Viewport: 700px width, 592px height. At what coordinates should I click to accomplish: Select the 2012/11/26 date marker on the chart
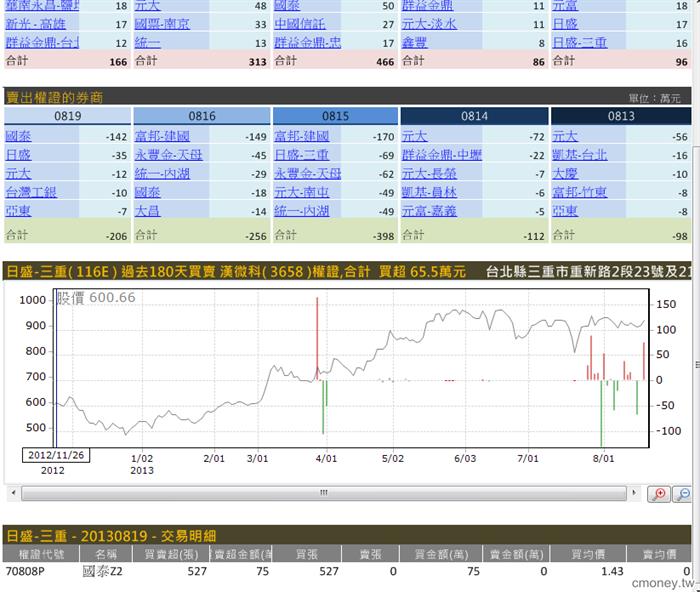(56, 455)
